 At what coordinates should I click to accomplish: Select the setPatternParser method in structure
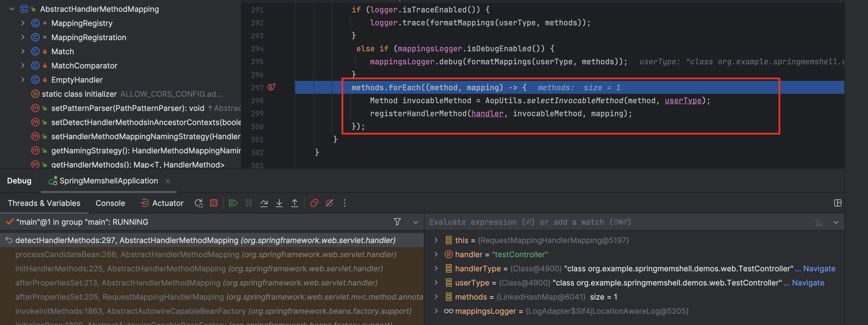click(136, 108)
